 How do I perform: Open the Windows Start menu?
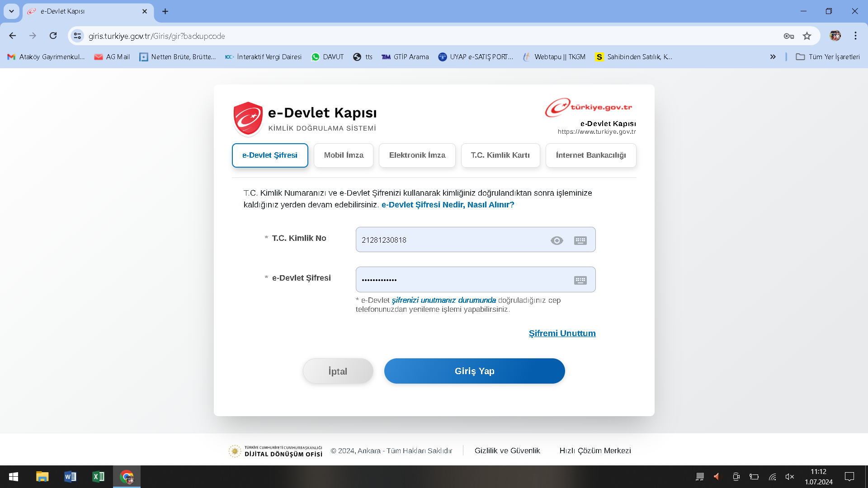pyautogui.click(x=14, y=477)
